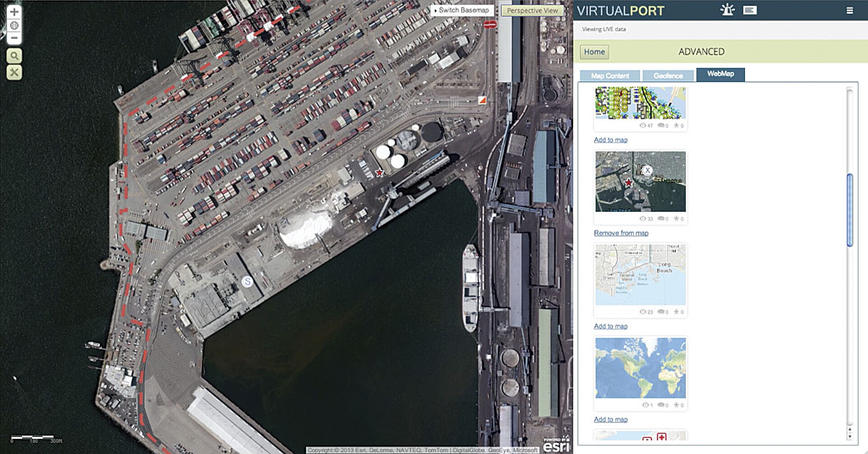Click the map scale bar
This screenshot has width=868, height=454.
tap(37, 439)
